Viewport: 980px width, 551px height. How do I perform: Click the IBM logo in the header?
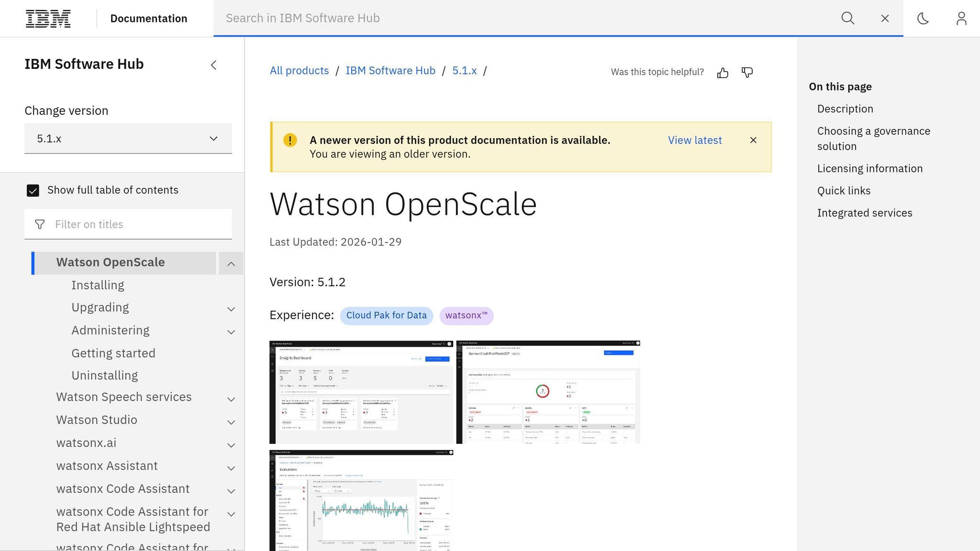click(x=47, y=18)
